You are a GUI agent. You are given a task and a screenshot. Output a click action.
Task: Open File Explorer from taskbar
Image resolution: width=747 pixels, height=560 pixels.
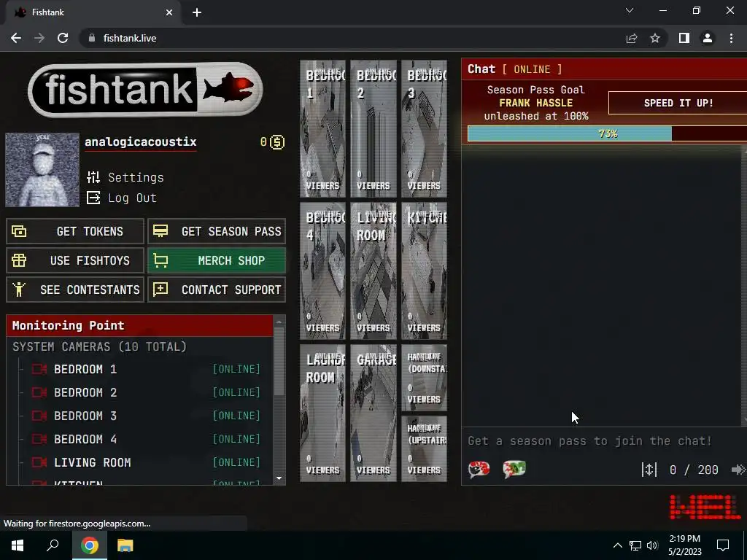125,545
